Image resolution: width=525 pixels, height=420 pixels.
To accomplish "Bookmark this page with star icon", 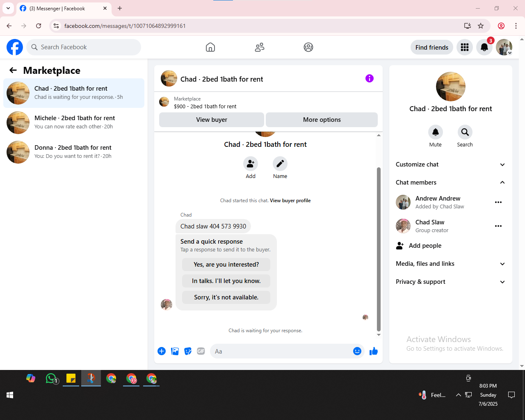I will [x=481, y=26].
